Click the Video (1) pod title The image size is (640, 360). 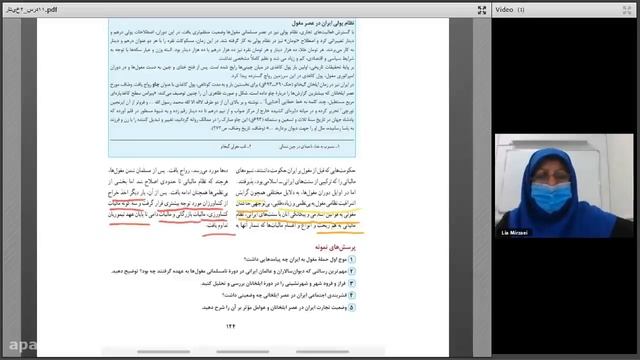510,10
